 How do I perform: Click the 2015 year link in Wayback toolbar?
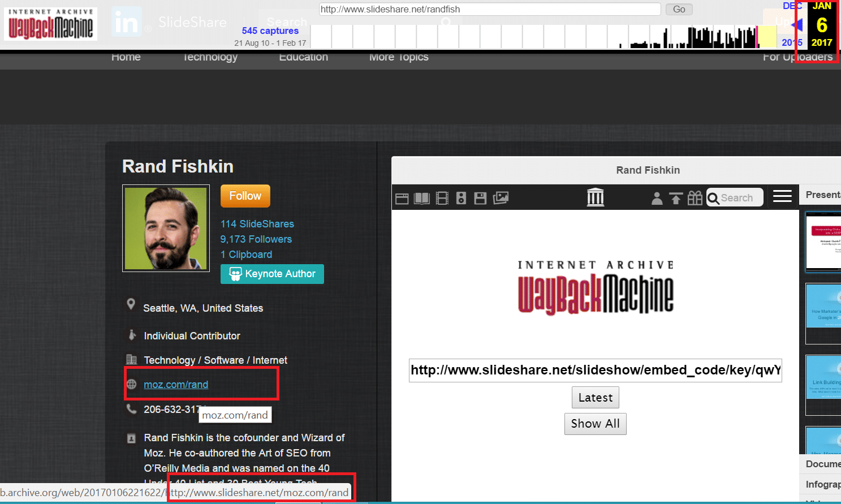792,42
